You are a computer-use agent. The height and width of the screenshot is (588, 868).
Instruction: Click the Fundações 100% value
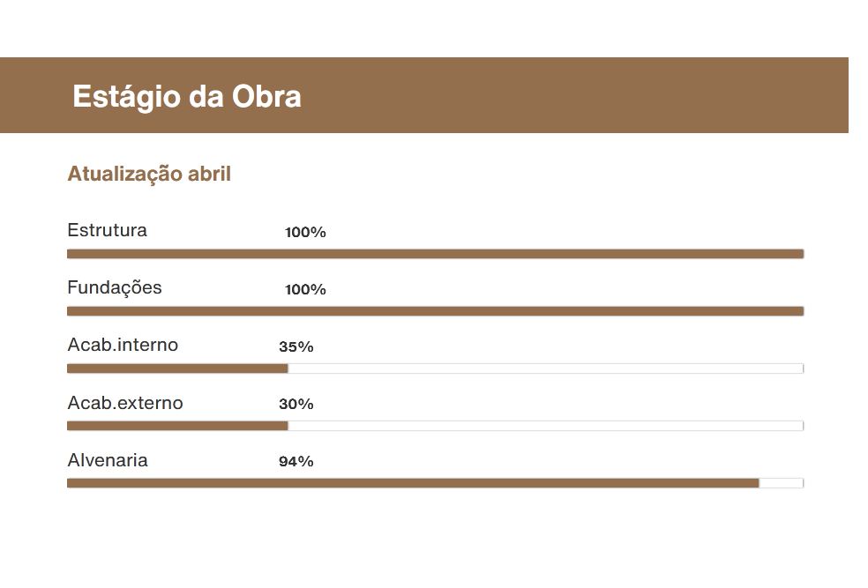click(x=305, y=290)
